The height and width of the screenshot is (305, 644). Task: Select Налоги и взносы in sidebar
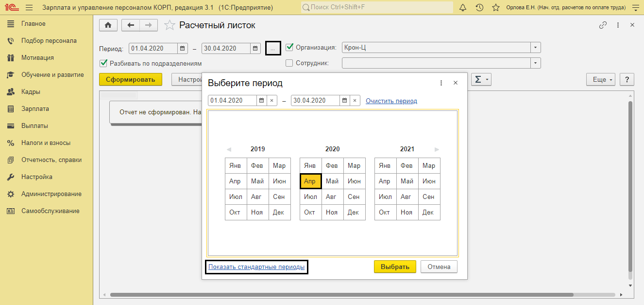(x=46, y=143)
